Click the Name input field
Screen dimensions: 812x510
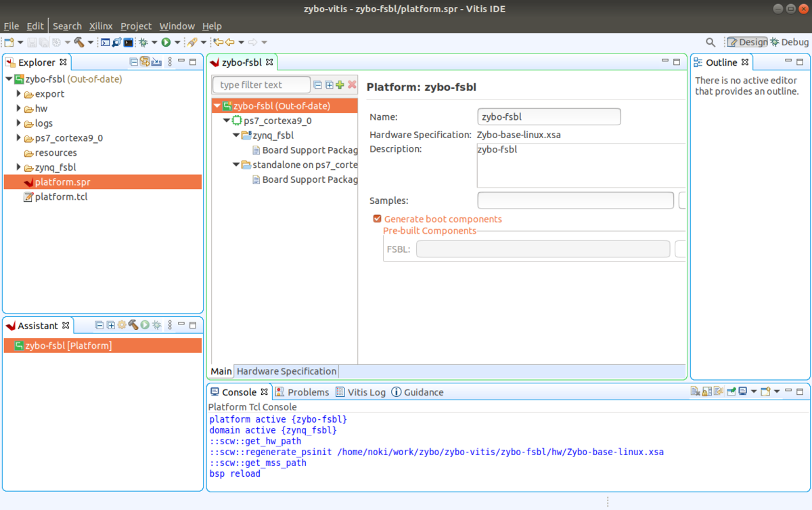pos(549,116)
